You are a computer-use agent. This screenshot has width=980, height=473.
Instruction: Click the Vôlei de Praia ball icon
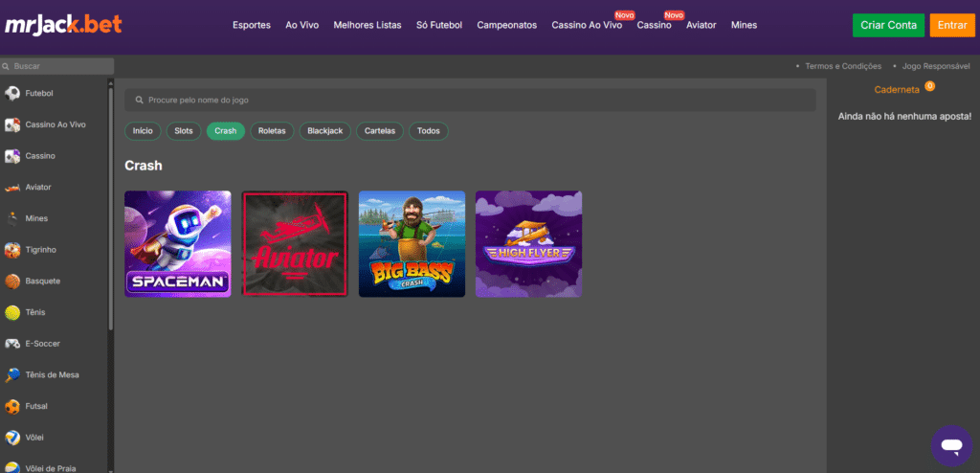(x=11, y=467)
